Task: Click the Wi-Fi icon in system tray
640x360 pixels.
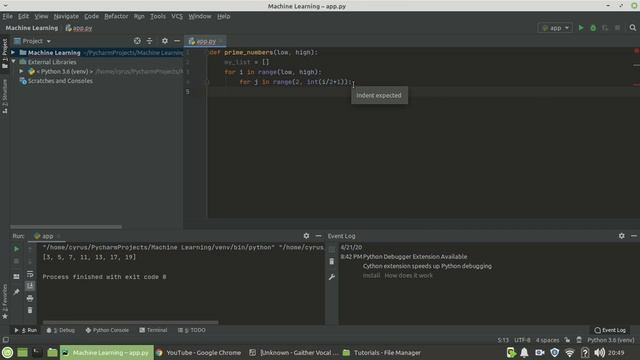Action: [x=569, y=353]
